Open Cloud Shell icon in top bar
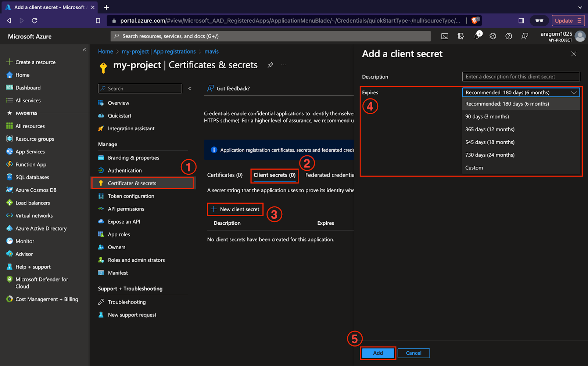 445,36
